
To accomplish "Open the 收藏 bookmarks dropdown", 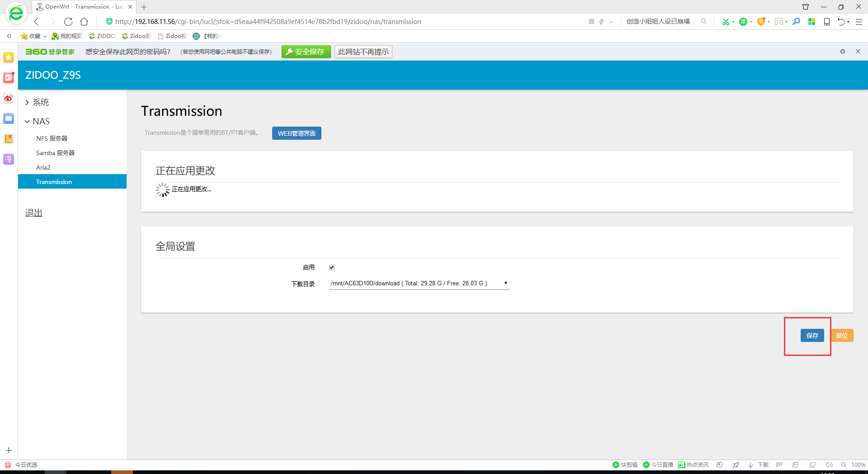I will point(33,36).
